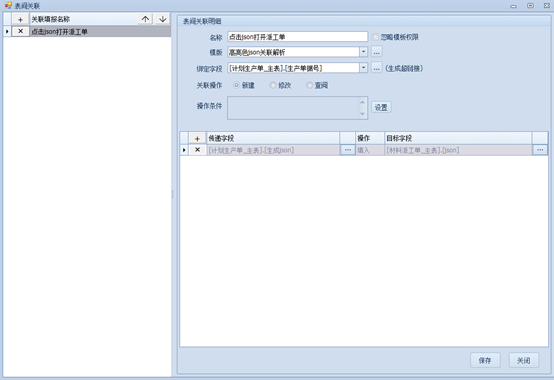Move the selected association up

145,19
